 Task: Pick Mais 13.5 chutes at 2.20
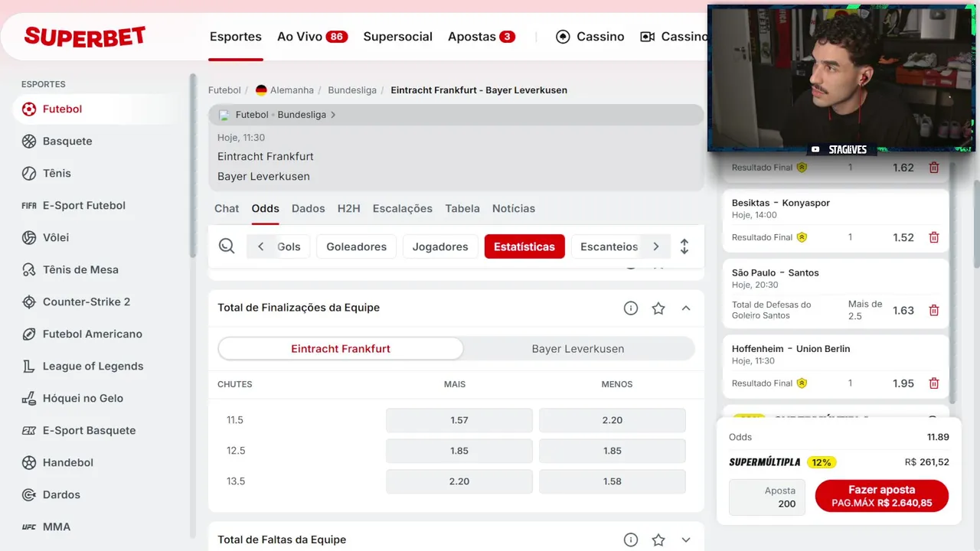(459, 481)
